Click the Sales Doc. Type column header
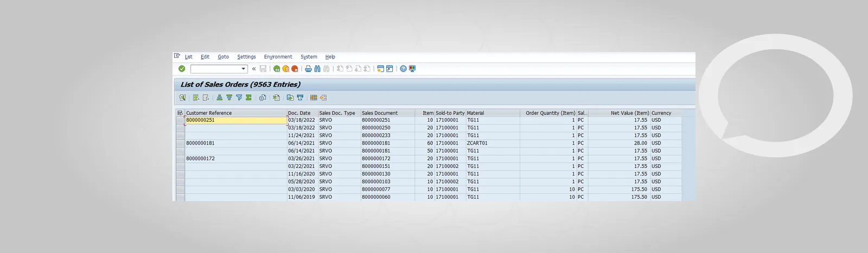Screen dimensions: 868x253 [340, 113]
